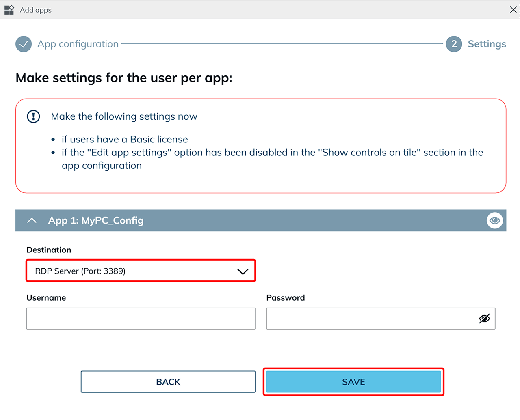Screen dimensions: 520x420
Task: Click the exclamation info icon in notice
Action: coord(33,117)
